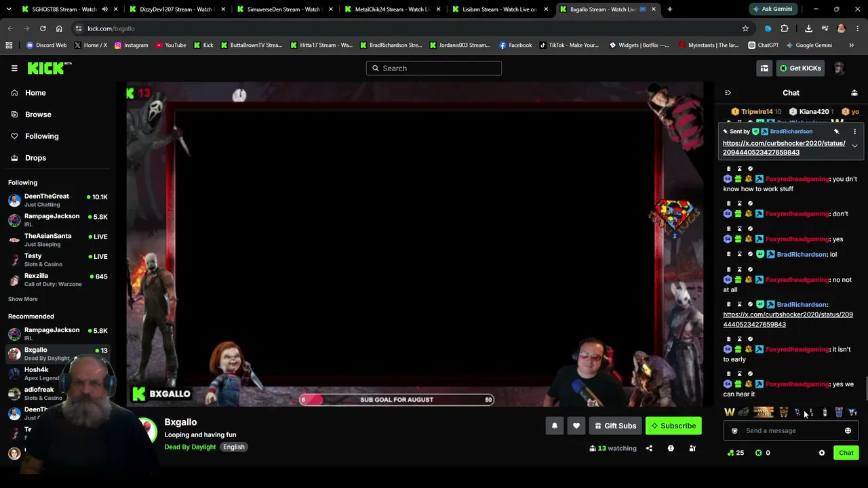Screen dimensions: 868x488
Task: Open the chat emote picker
Action: click(848, 430)
